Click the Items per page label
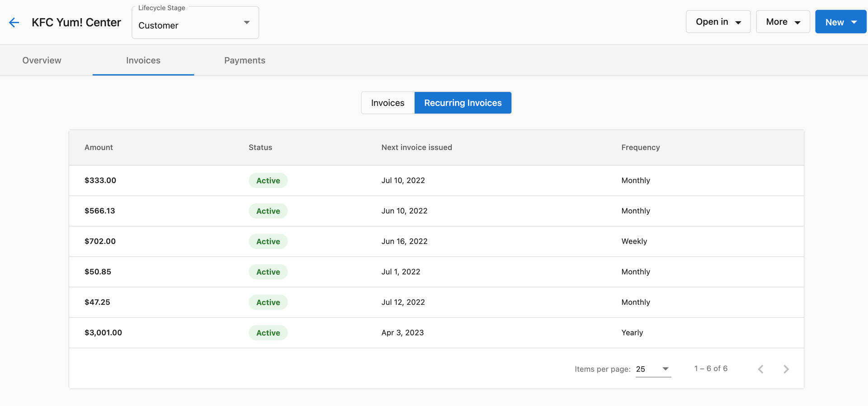This screenshot has height=406, width=868. pyautogui.click(x=603, y=369)
